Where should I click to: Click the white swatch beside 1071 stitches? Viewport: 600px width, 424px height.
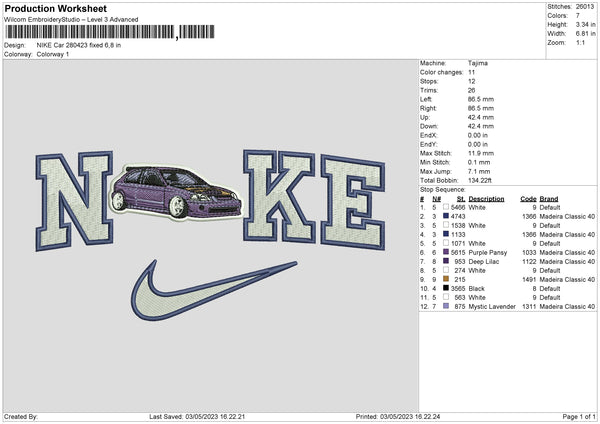tap(446, 243)
